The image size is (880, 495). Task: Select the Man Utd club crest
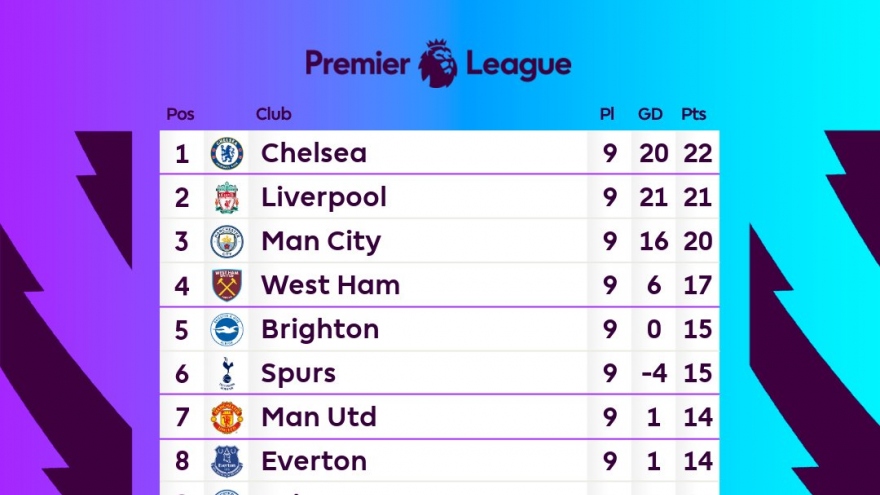[227, 418]
